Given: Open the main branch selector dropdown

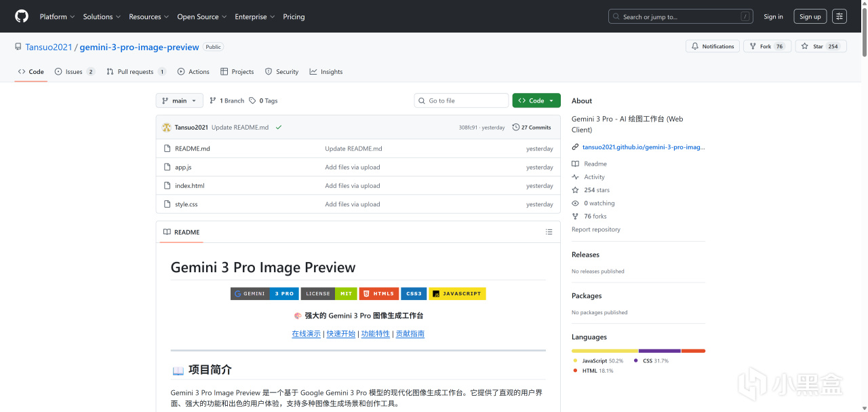Looking at the screenshot, I should 179,100.
